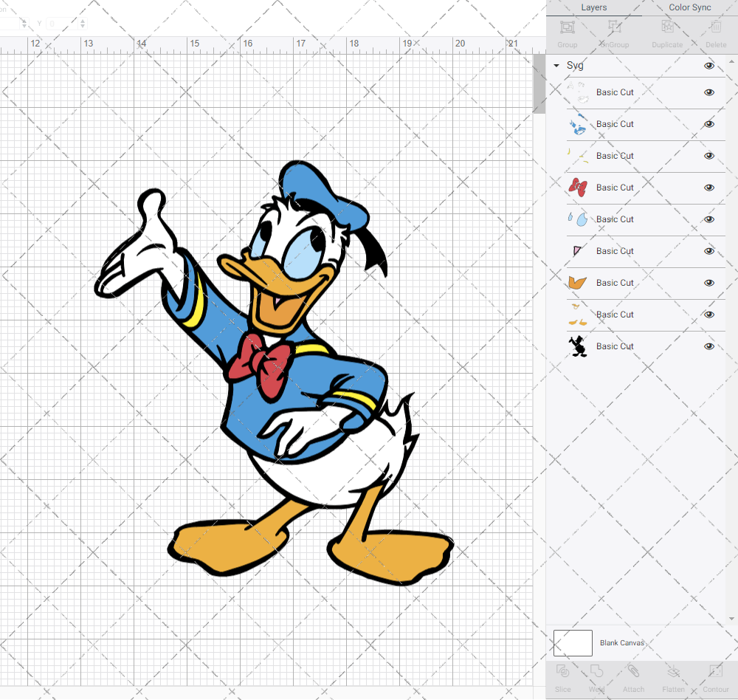The image size is (738, 700).
Task: Hide the red bow tie Basic Cut layer
Action: click(708, 188)
